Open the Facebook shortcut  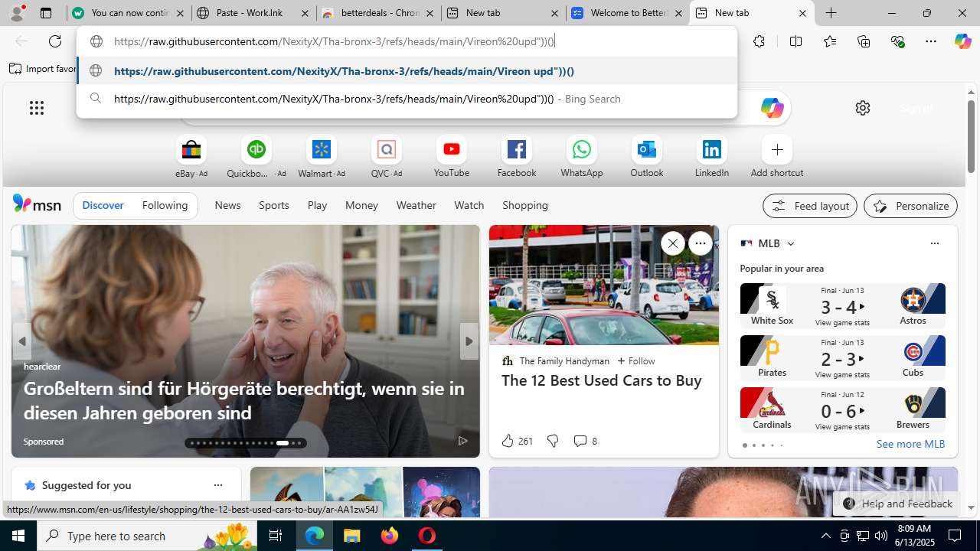point(516,156)
